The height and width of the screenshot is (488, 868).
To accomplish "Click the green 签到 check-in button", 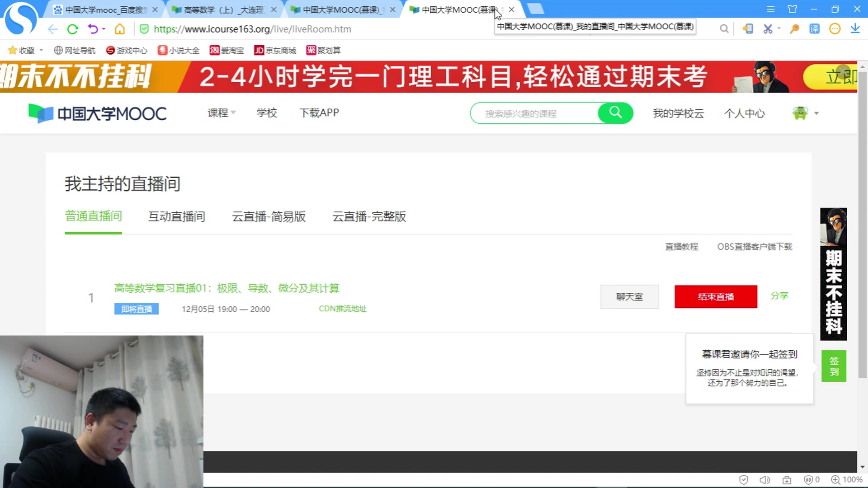I will coord(834,366).
